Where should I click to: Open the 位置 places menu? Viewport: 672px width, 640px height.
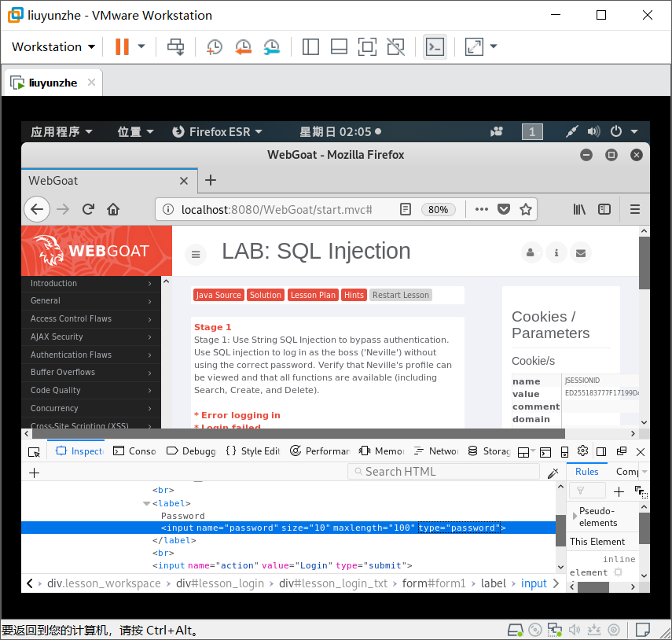135,131
